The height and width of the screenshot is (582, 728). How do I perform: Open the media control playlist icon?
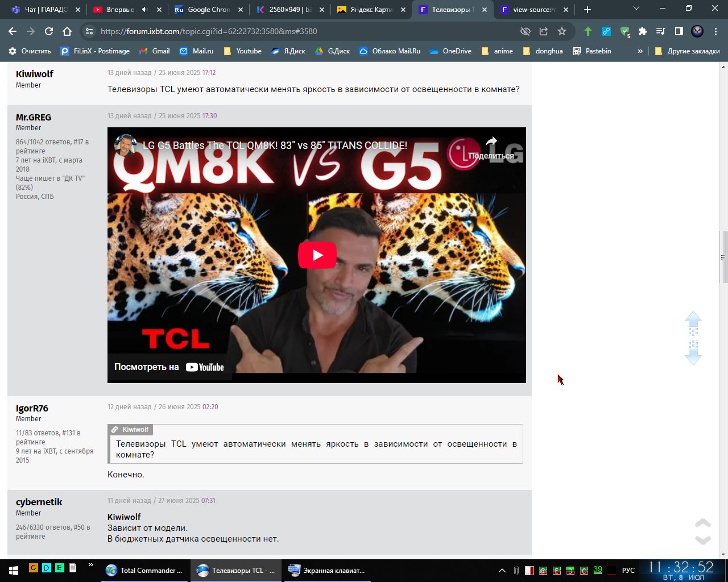coord(660,31)
